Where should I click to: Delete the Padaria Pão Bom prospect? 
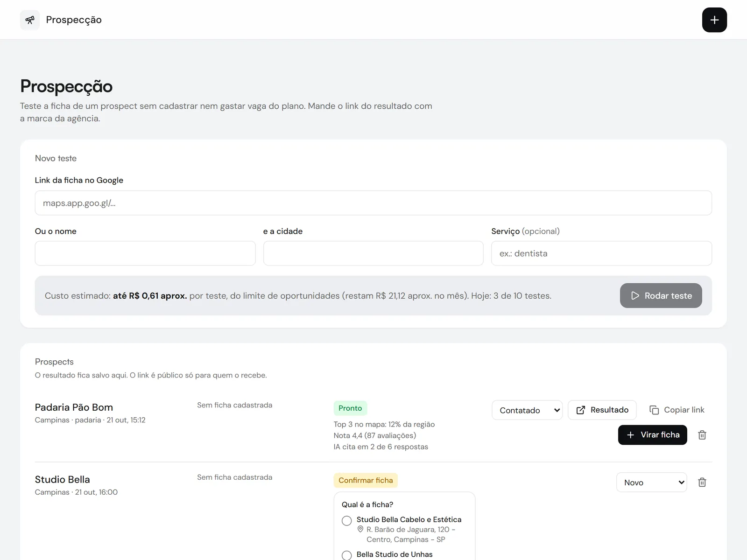[702, 435]
